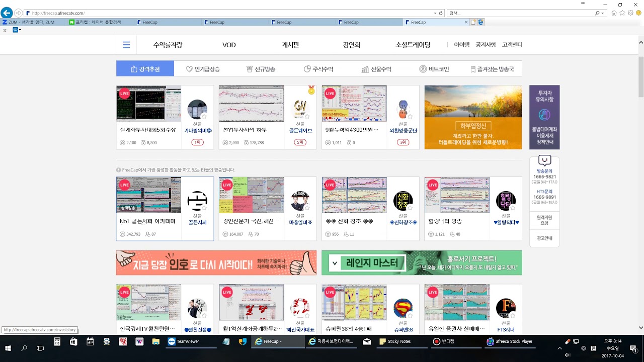The width and height of the screenshot is (644, 362).
Task: Favorite star on 골든웨이브 profile
Action: (x=307, y=116)
